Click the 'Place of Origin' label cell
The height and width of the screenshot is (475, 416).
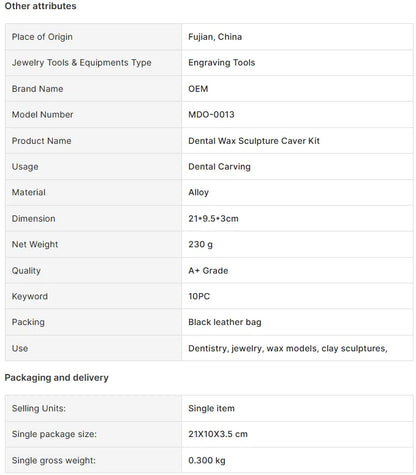(x=93, y=37)
